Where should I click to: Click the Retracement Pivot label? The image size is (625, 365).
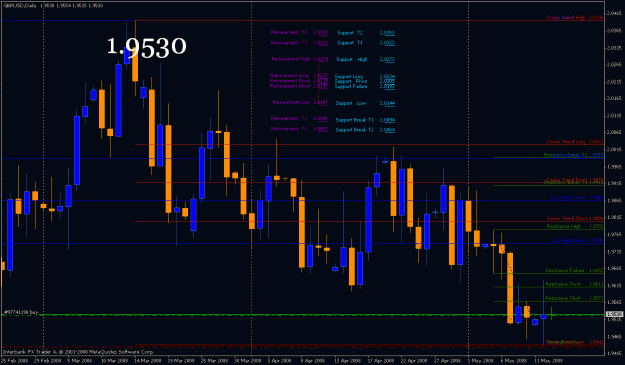[x=290, y=81]
